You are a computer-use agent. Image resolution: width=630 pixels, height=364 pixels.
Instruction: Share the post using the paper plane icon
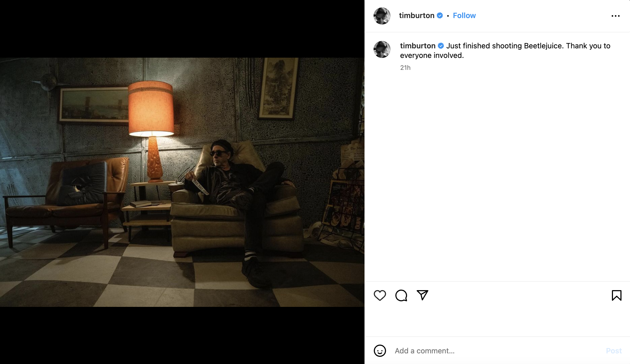(x=422, y=295)
